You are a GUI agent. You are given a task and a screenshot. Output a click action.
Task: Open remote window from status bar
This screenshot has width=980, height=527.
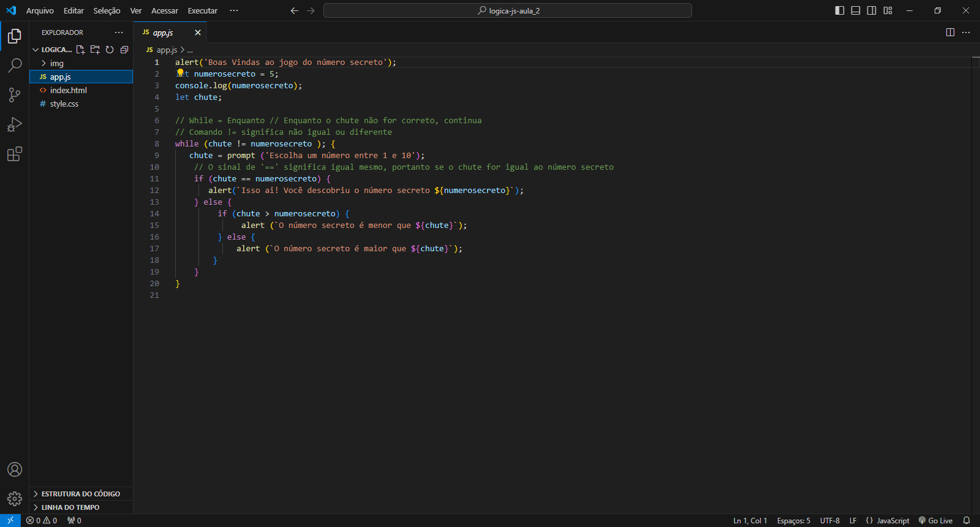(10, 520)
